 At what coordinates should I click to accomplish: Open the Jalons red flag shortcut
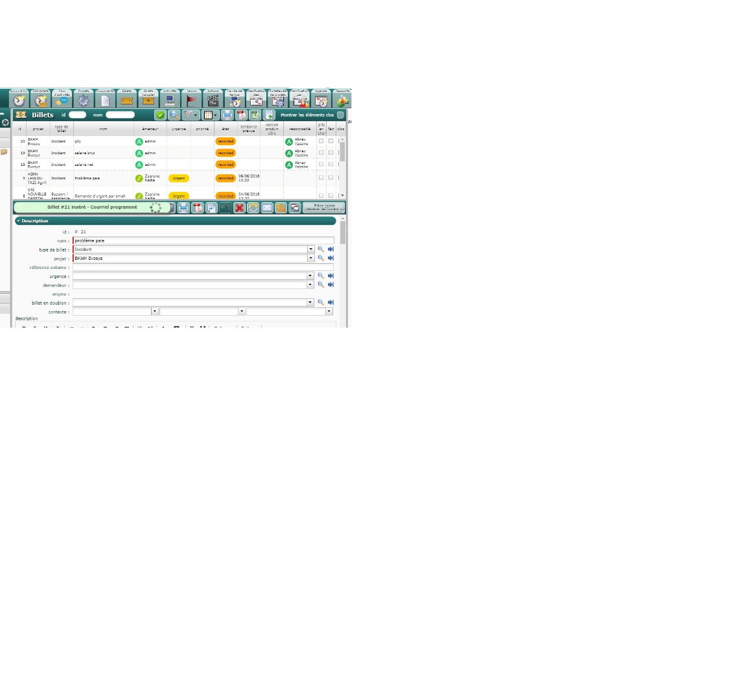192,99
